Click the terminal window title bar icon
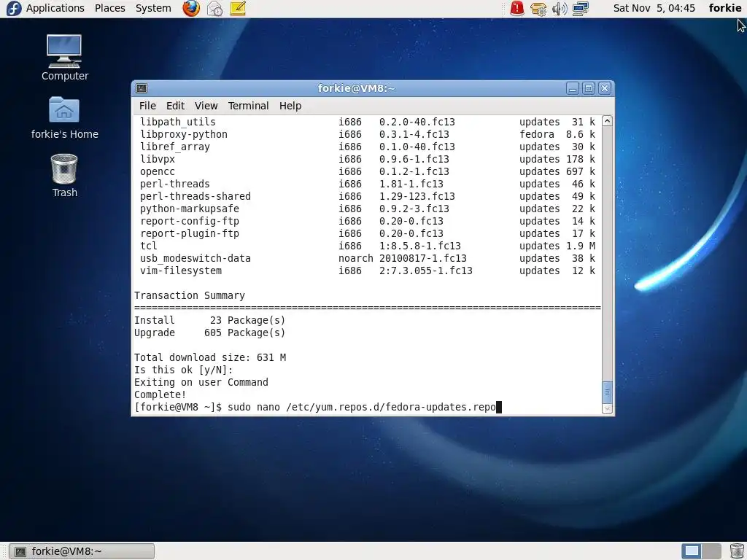The width and height of the screenshot is (747, 560). (142, 88)
